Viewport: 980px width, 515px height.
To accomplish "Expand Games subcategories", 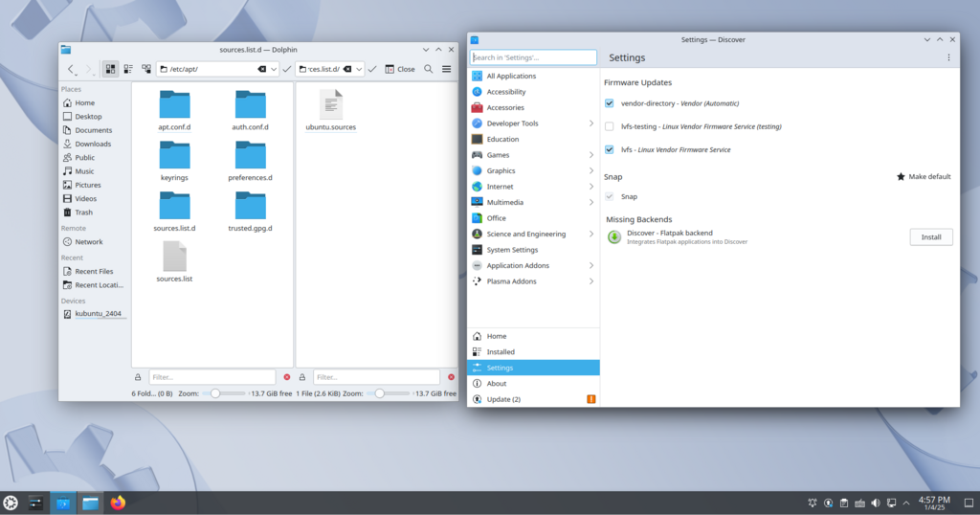I will [590, 155].
